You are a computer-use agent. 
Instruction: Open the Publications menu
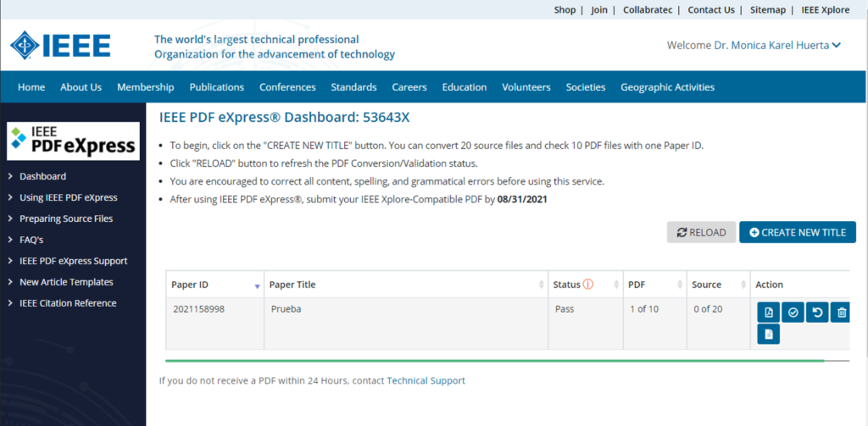[x=216, y=87]
